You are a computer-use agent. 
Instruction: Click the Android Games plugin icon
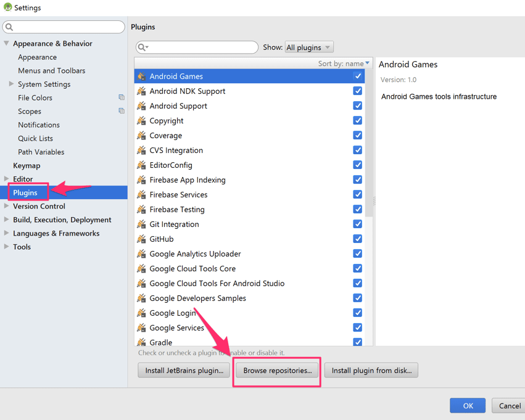(142, 76)
